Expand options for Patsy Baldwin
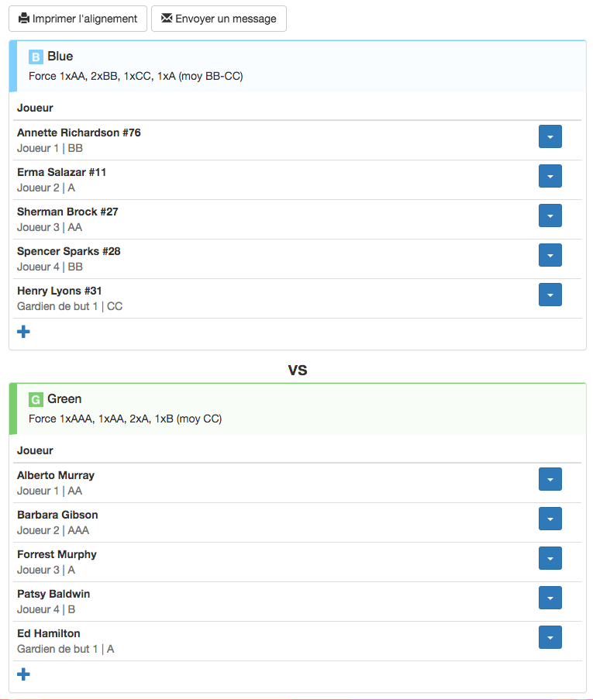 pyautogui.click(x=550, y=598)
